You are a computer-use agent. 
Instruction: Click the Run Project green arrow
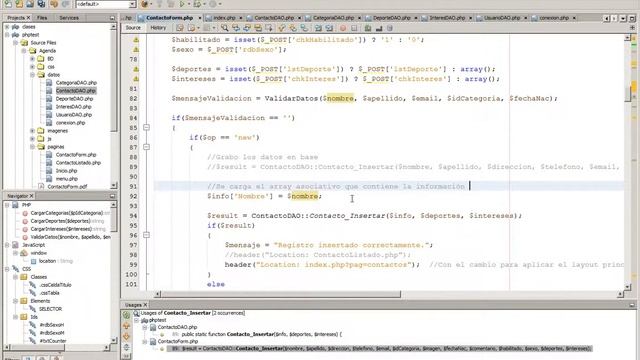[x=182, y=4]
